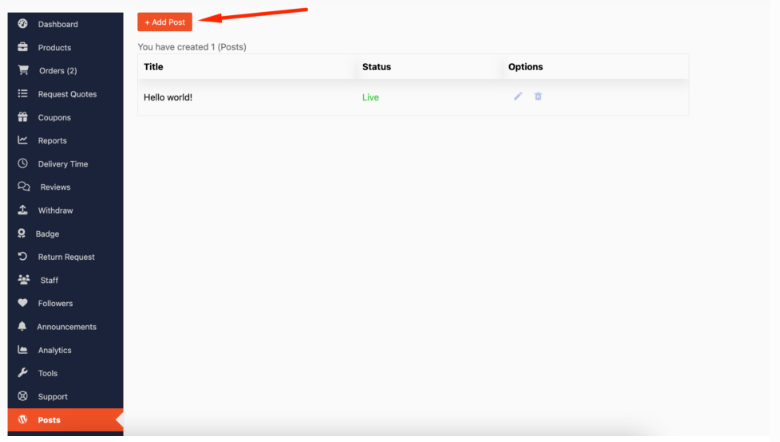Click the Coupons gift icon

(x=23, y=117)
